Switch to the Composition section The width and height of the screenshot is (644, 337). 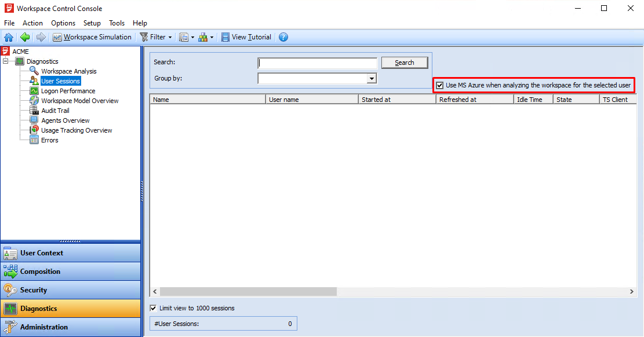71,272
